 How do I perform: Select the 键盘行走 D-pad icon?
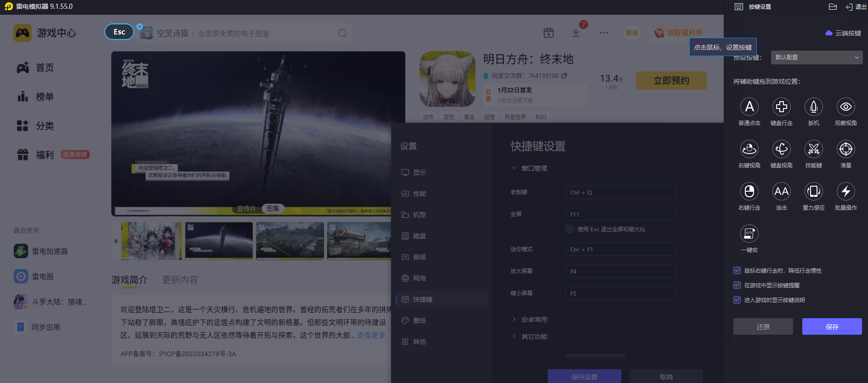coord(781,107)
